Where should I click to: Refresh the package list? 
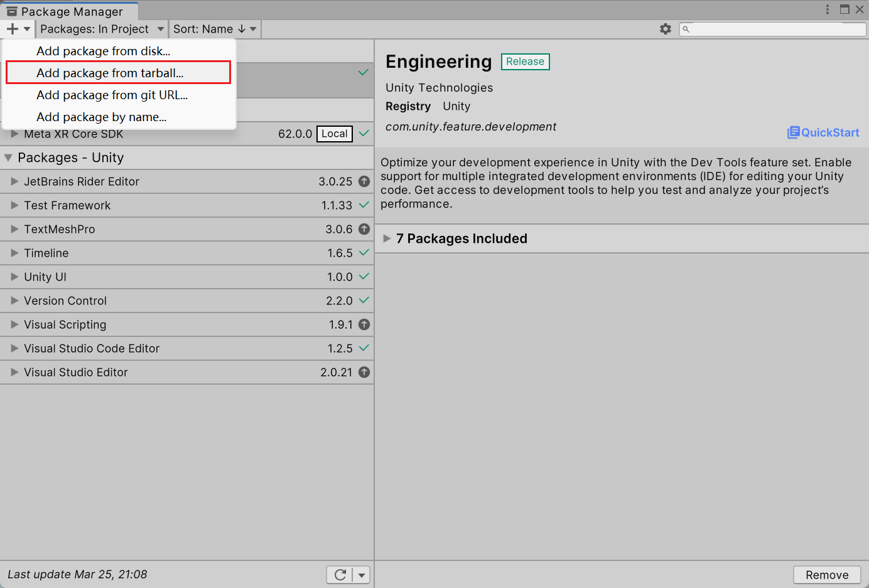click(x=340, y=575)
